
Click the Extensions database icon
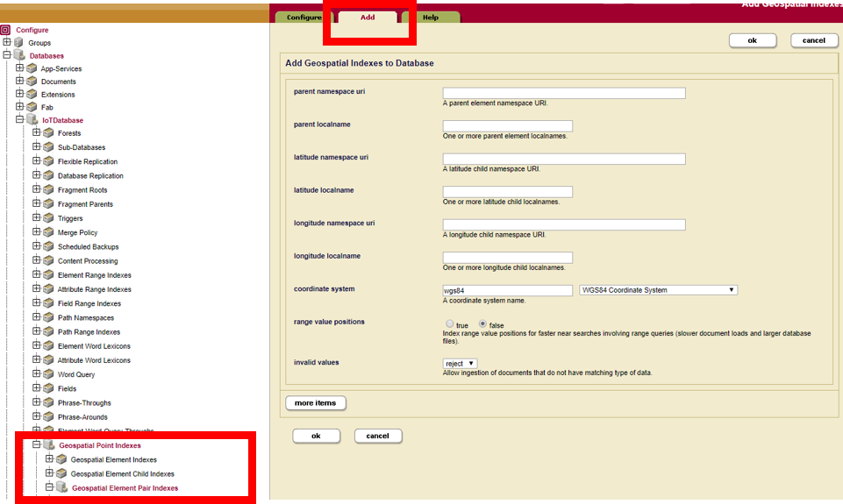point(32,94)
